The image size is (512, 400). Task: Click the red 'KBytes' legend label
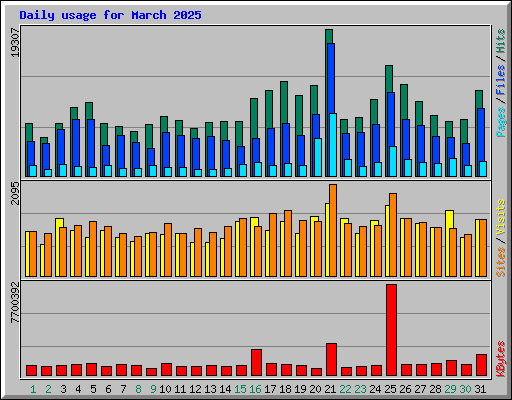coord(501,359)
